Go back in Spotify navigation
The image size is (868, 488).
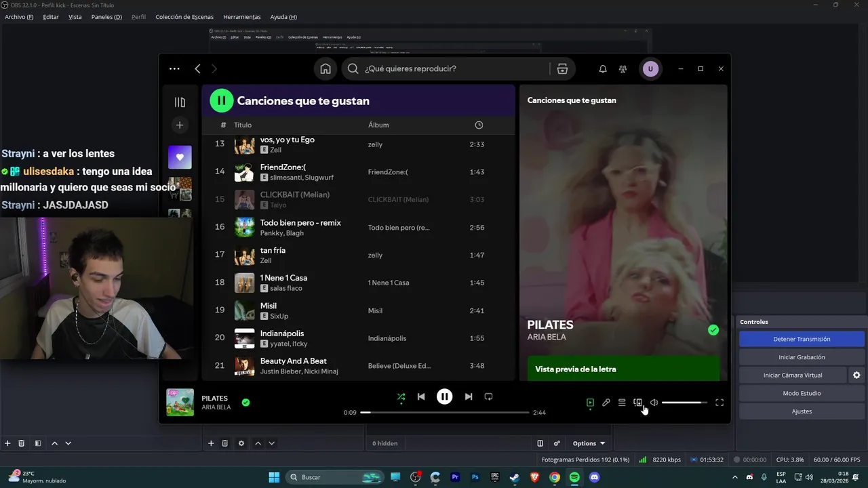(197, 68)
